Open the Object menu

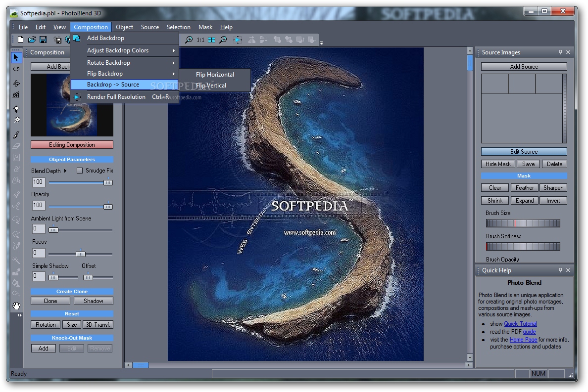[x=125, y=27]
